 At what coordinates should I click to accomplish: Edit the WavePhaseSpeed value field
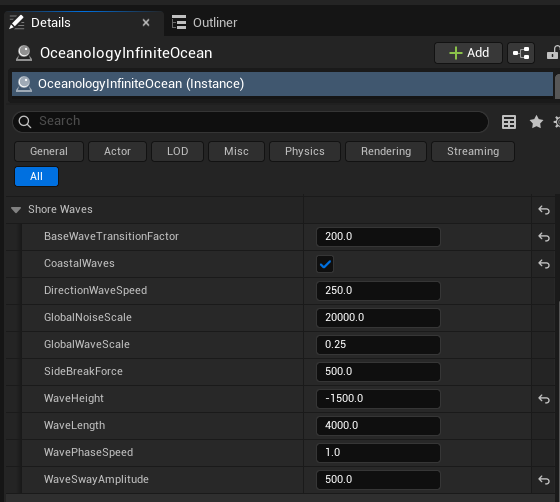click(378, 453)
